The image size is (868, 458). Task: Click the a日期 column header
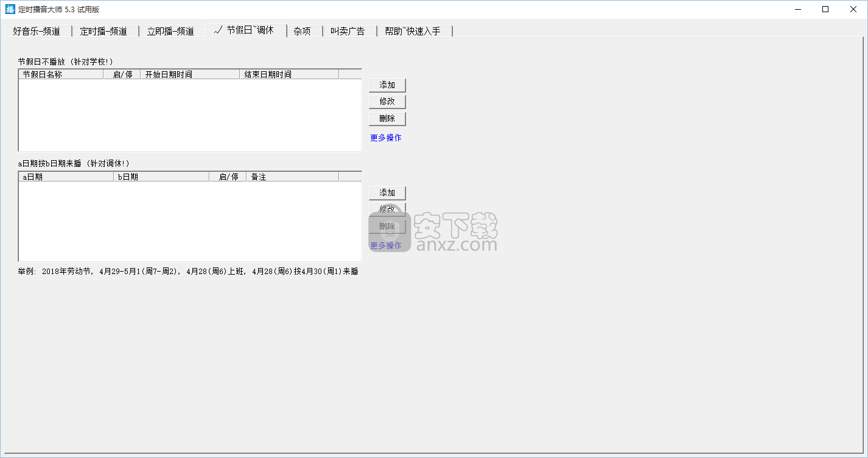click(x=66, y=177)
